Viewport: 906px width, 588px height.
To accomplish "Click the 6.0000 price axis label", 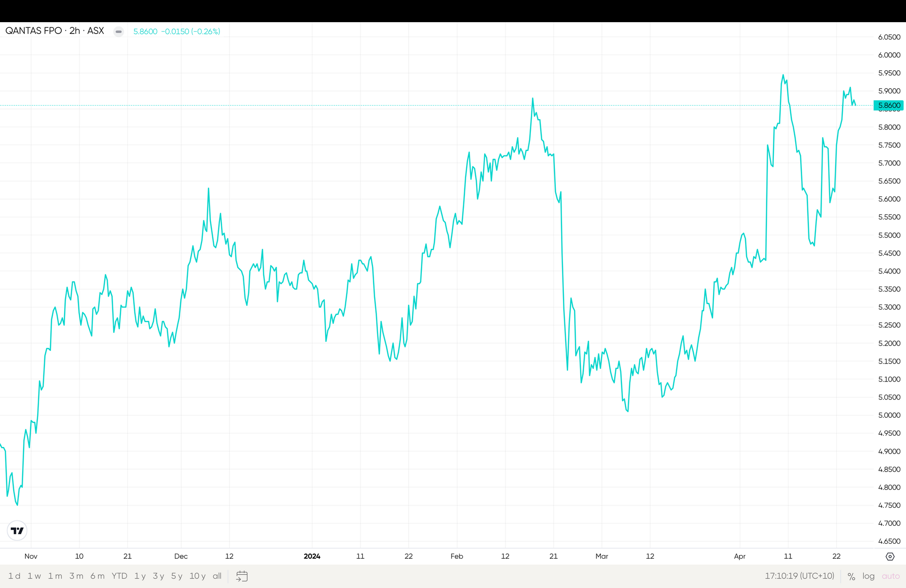I will coord(889,55).
